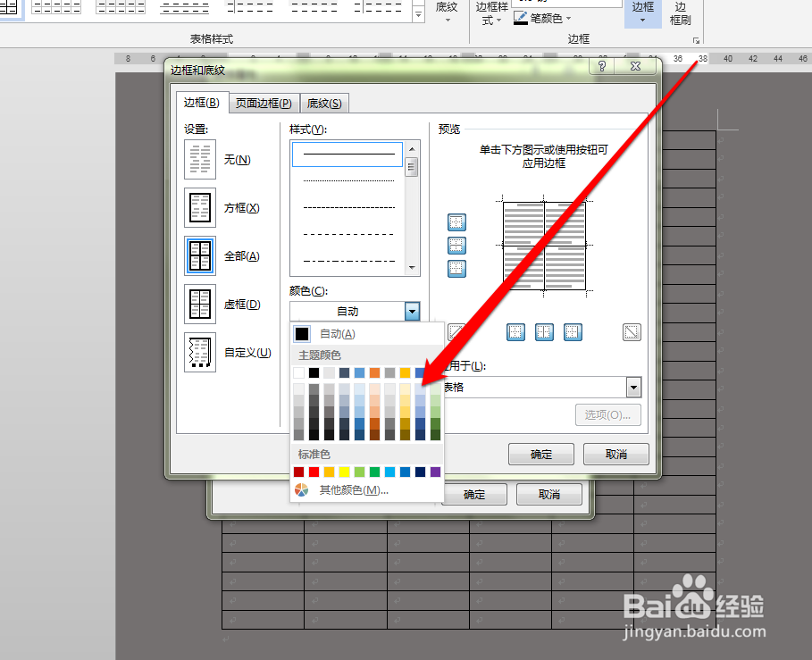This screenshot has width=812, height=660.
Task: Click the style list scroll down arrow
Action: coord(412,268)
